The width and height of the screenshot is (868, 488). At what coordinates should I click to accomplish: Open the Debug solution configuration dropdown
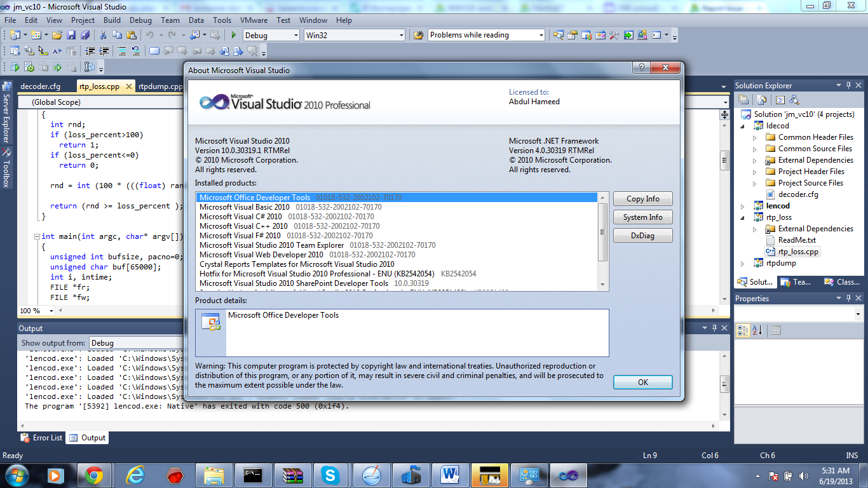tap(271, 35)
